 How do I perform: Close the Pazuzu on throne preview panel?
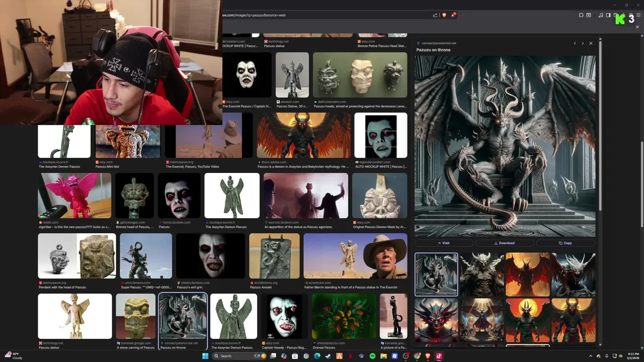click(x=591, y=43)
